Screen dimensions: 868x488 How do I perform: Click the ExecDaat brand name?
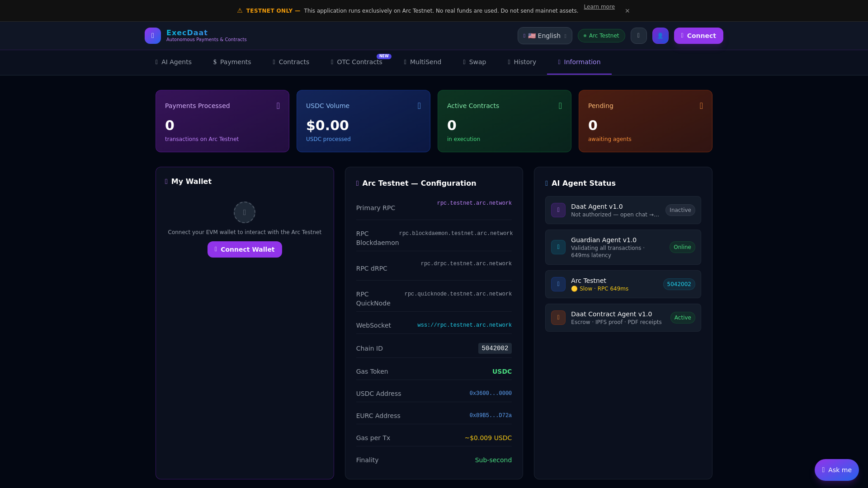(187, 33)
